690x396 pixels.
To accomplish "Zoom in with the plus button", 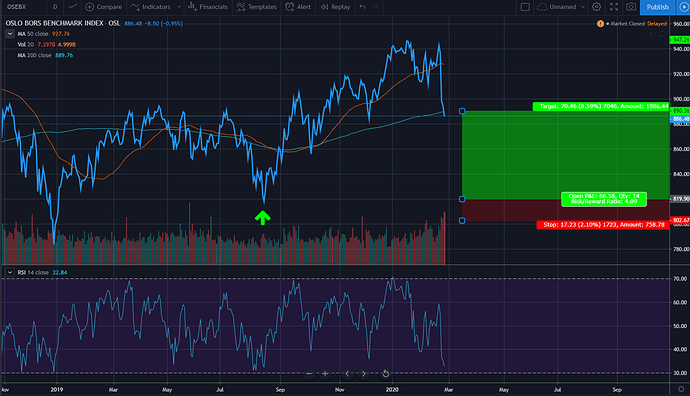I will pos(325,374).
